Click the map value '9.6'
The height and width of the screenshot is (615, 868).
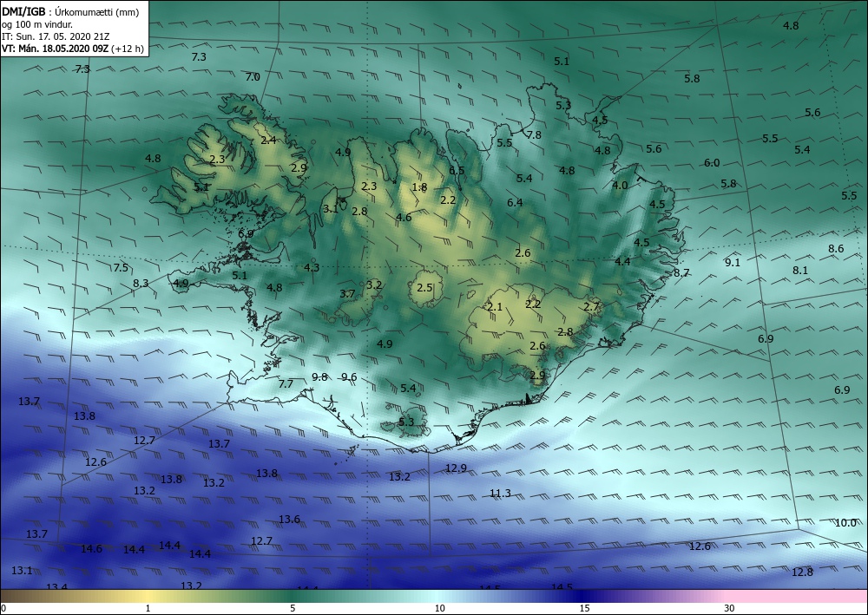click(349, 377)
